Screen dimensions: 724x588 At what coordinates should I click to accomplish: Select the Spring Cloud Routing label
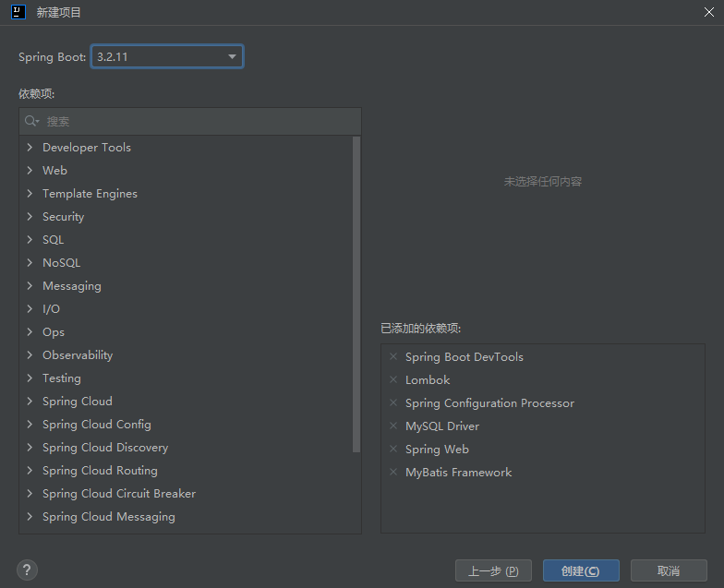100,471
